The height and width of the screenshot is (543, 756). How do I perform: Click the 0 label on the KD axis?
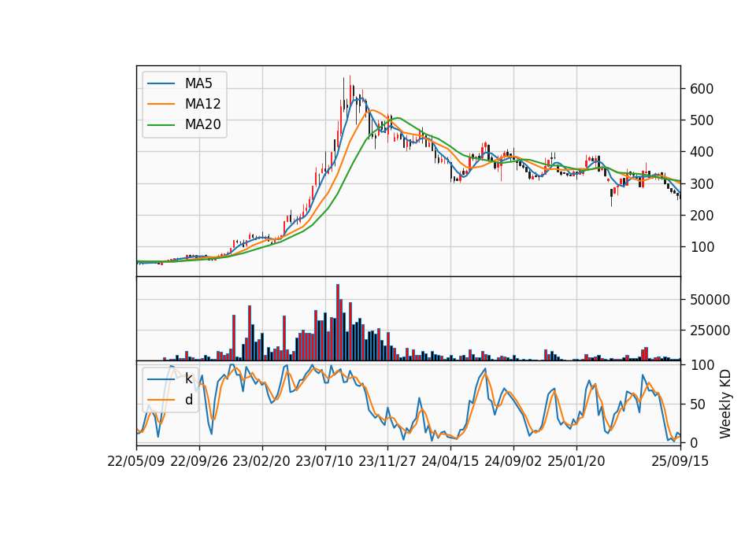tap(695, 442)
